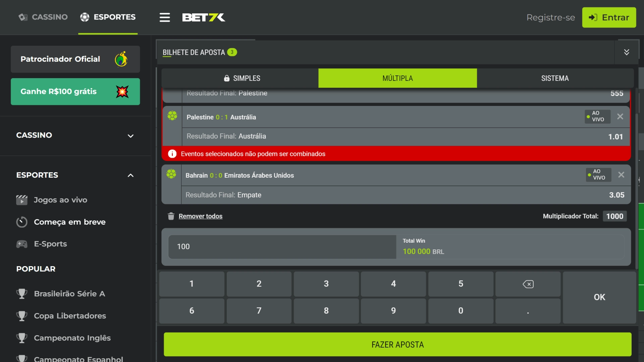Click the AO VIVO badge on Bahrain match
644x362 pixels.
[x=598, y=175]
